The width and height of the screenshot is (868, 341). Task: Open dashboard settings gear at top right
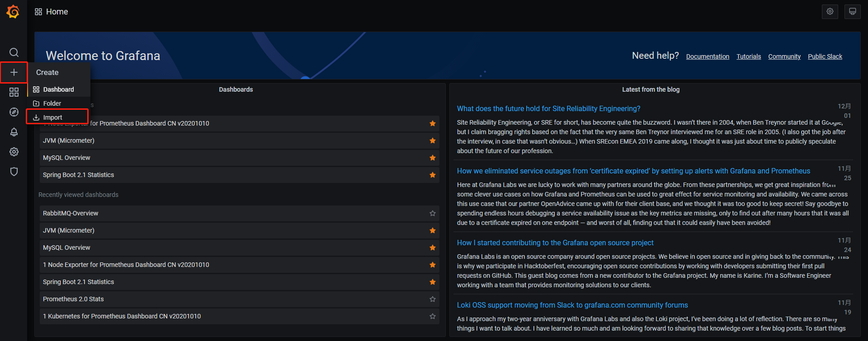[830, 12]
